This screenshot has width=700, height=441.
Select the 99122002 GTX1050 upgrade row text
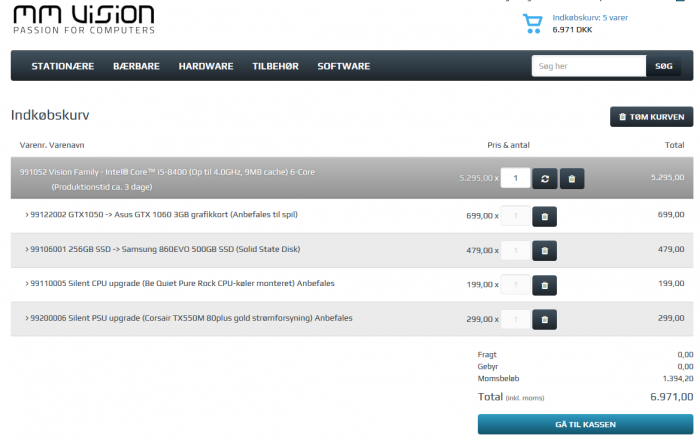point(162,215)
